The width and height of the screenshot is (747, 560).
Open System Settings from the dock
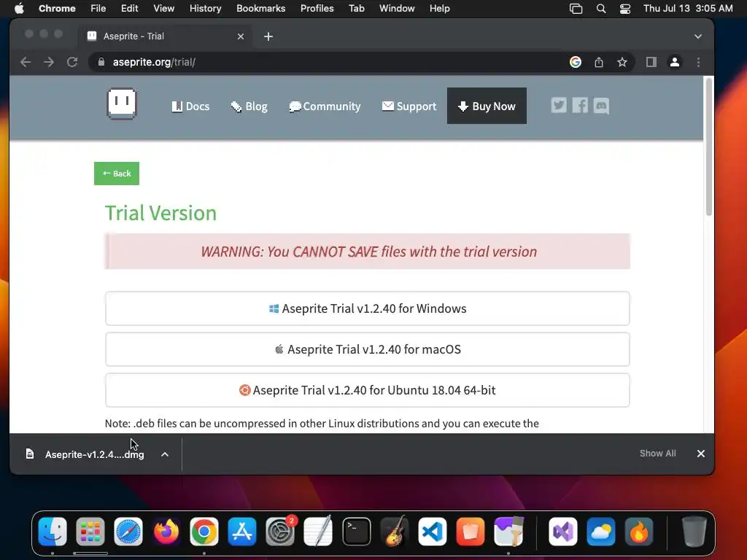pos(280,531)
